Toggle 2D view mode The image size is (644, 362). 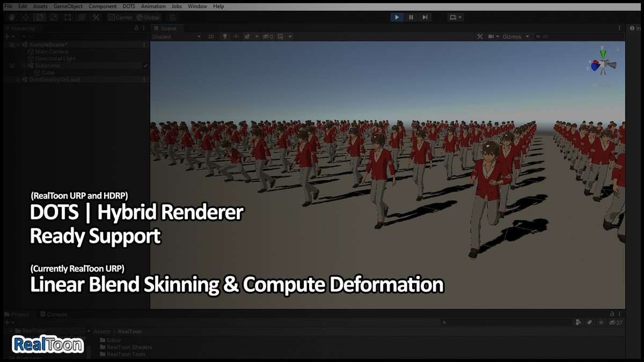[211, 36]
